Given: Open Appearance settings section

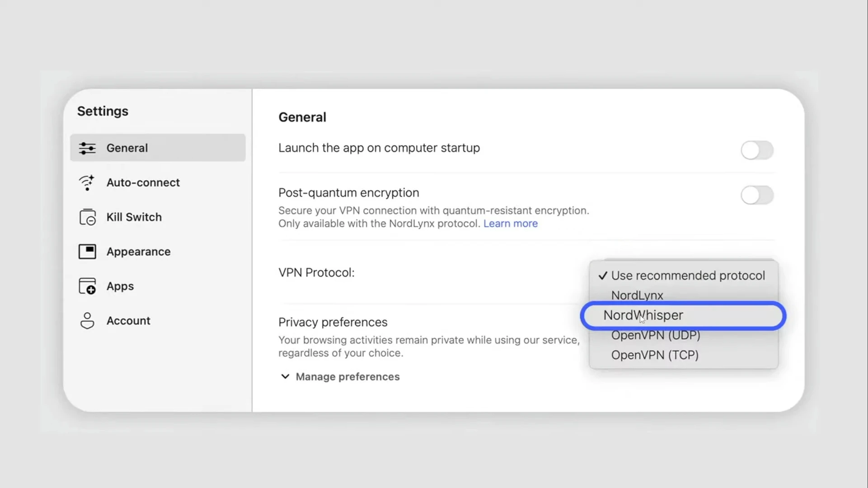Looking at the screenshot, I should pyautogui.click(x=158, y=252).
